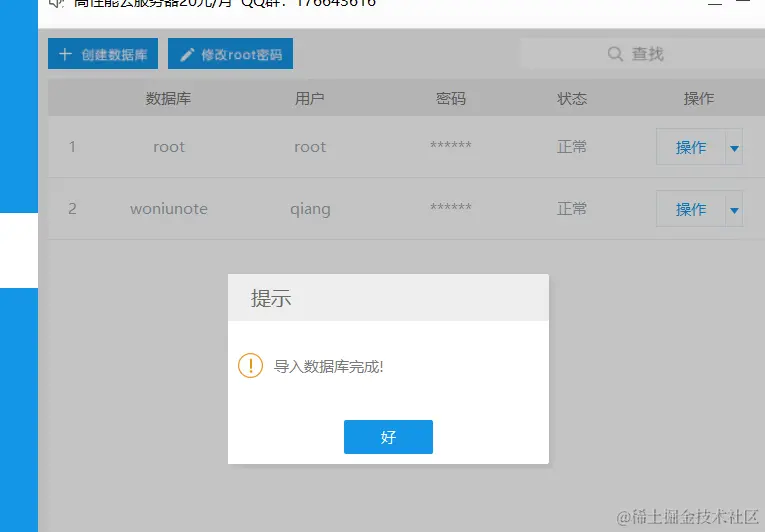Click the 密码 column header
Image resolution: width=765 pixels, height=532 pixels.
pos(450,99)
